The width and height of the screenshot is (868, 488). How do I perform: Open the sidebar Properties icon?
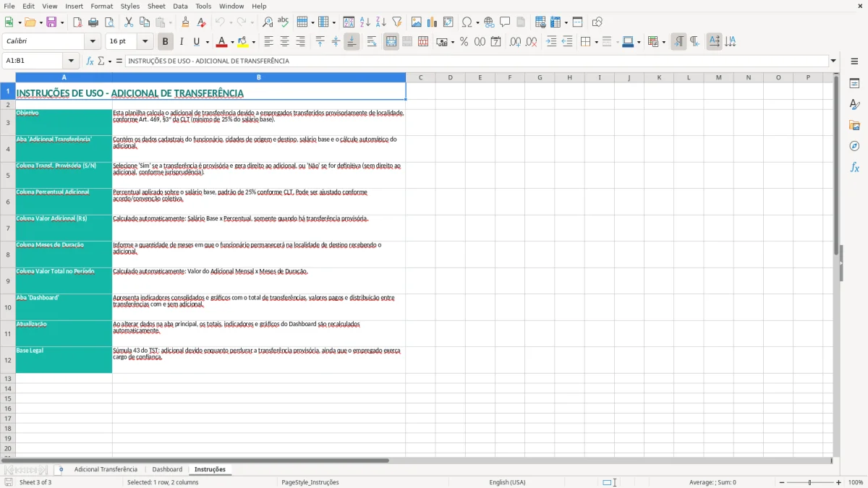pyautogui.click(x=854, y=84)
